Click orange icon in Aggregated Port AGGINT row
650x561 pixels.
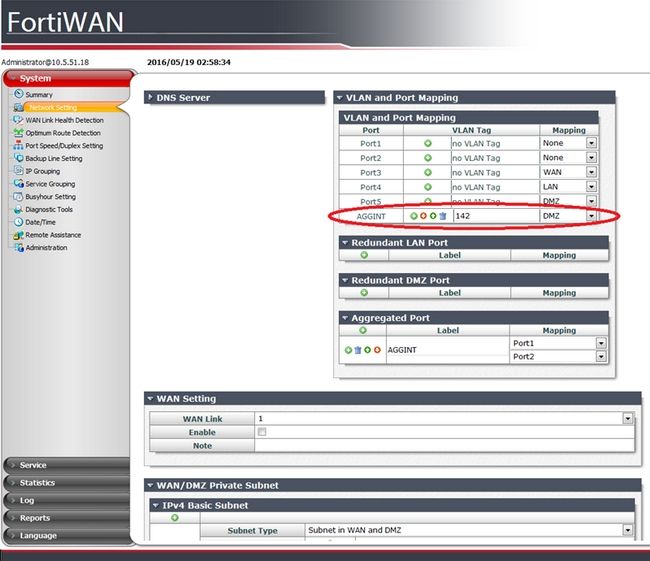pyautogui.click(x=377, y=350)
